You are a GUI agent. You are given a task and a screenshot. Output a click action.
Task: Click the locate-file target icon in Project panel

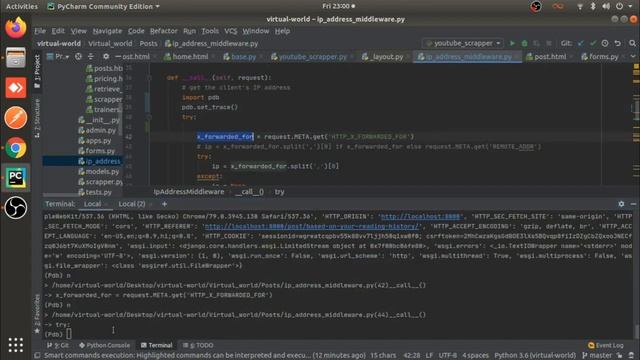coord(78,57)
